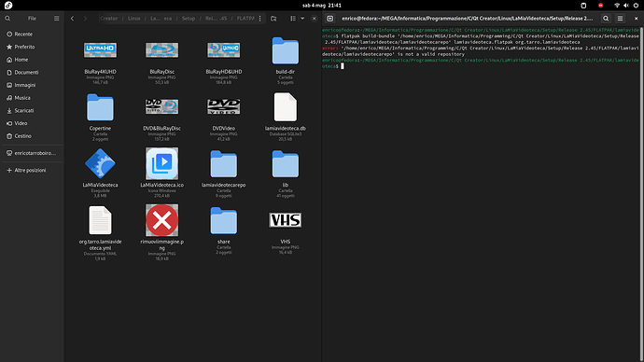The height and width of the screenshot is (362, 644).
Task: Open terminal search
Action: pos(606,19)
